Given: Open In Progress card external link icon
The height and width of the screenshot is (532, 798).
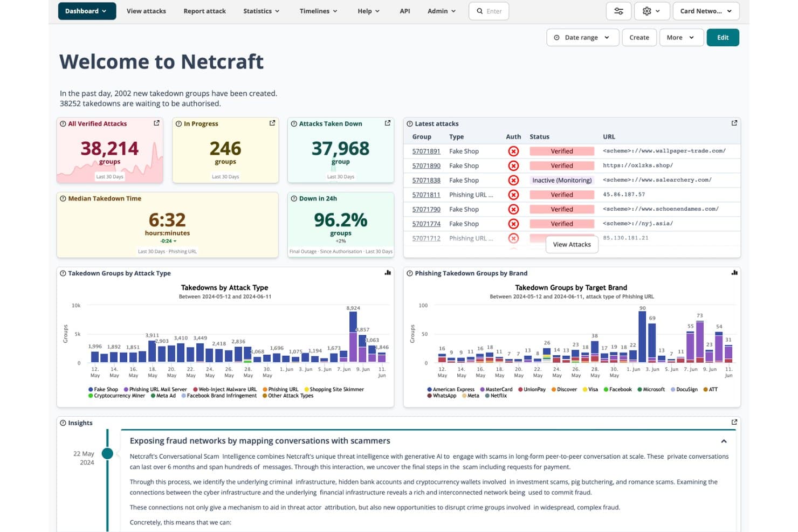Looking at the screenshot, I should click(x=272, y=123).
